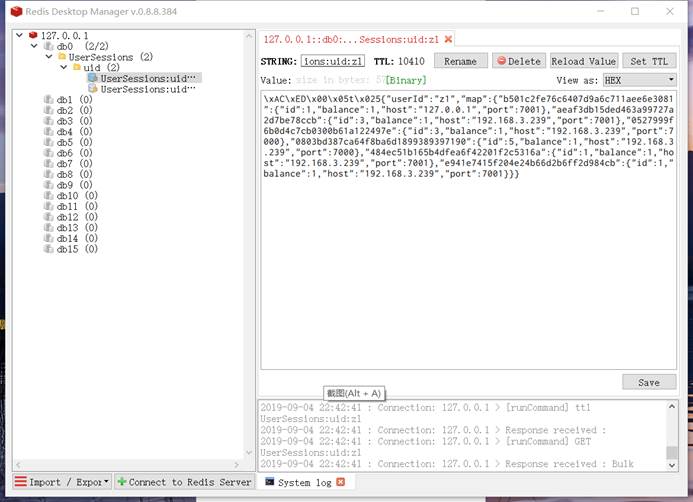
Task: Click the db3 database icon
Action: tap(49, 121)
